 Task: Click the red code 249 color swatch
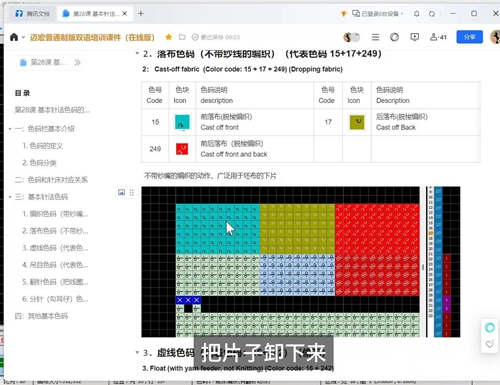pos(182,149)
